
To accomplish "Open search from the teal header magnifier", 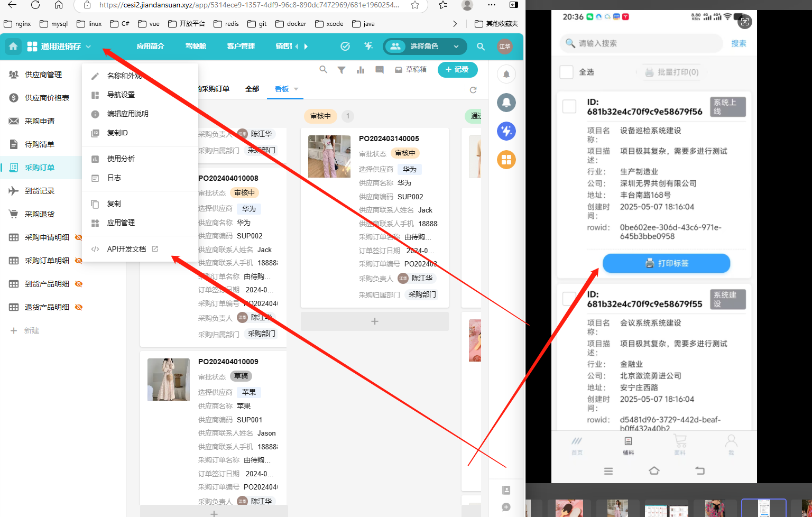I will click(x=481, y=47).
